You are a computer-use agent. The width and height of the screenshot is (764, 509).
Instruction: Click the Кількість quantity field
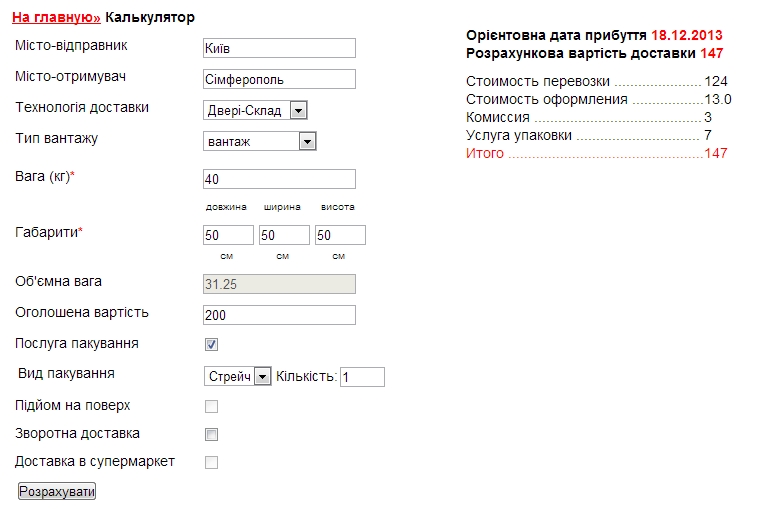point(362,377)
